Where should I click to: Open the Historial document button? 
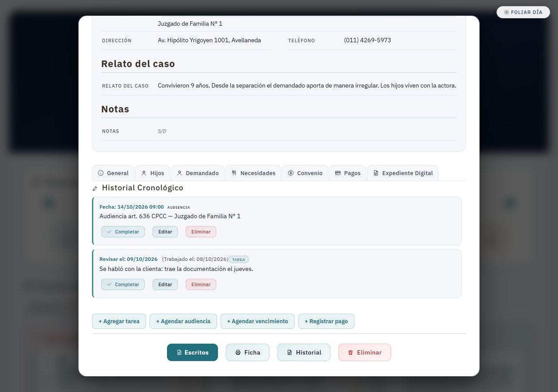pyautogui.click(x=304, y=352)
